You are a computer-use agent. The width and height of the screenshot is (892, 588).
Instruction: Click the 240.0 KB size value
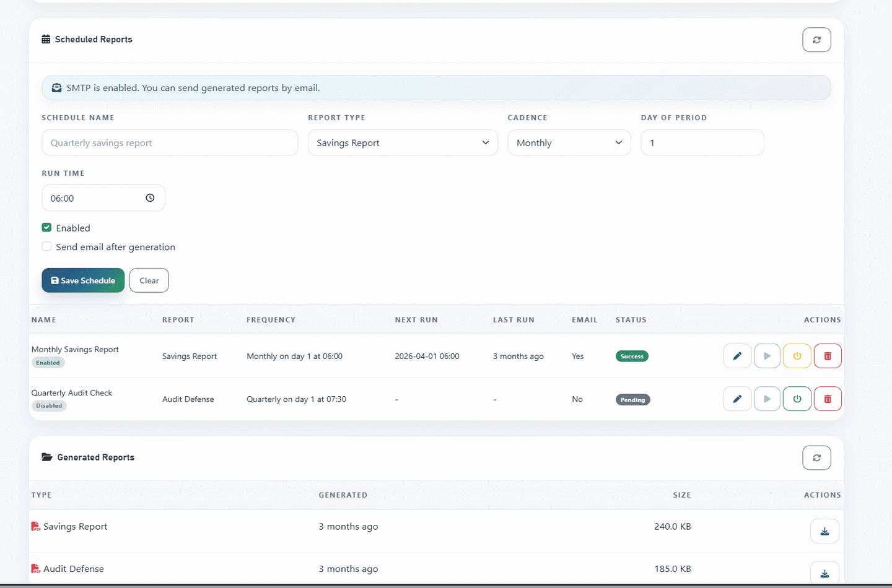coord(673,527)
